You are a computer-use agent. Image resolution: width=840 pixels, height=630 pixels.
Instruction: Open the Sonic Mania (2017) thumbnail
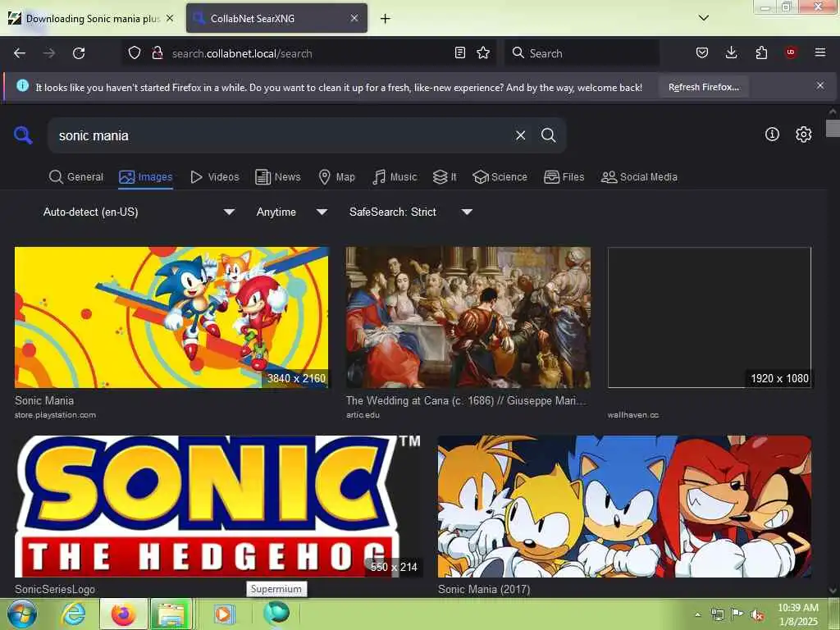coord(624,506)
